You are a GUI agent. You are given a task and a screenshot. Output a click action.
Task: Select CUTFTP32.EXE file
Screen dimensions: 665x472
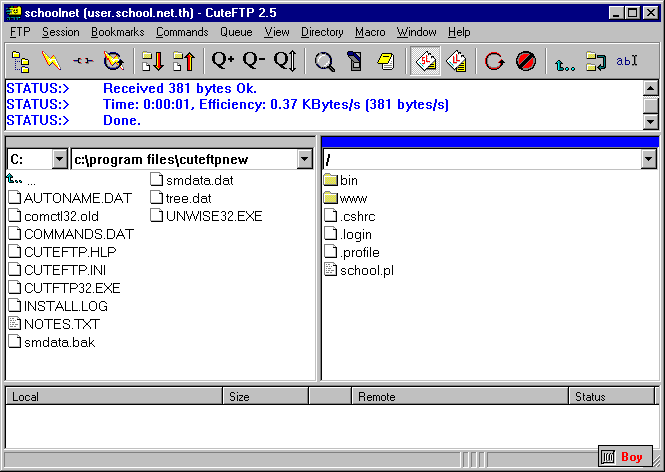tap(64, 288)
